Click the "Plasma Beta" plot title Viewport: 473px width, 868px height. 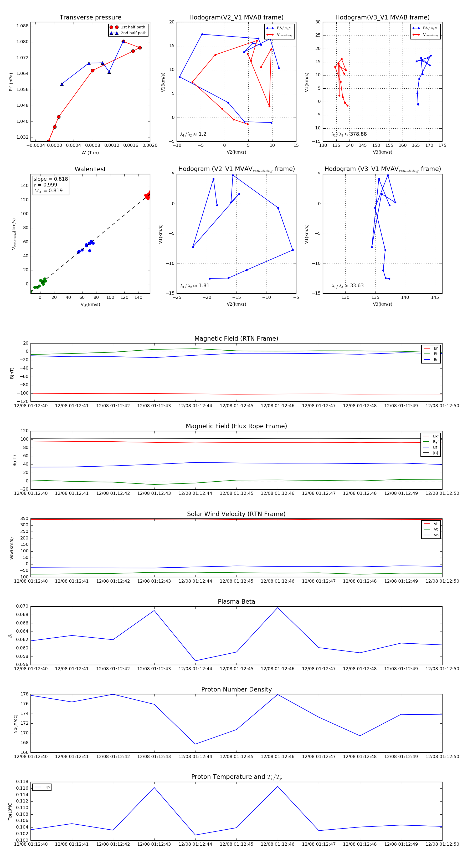(x=236, y=602)
